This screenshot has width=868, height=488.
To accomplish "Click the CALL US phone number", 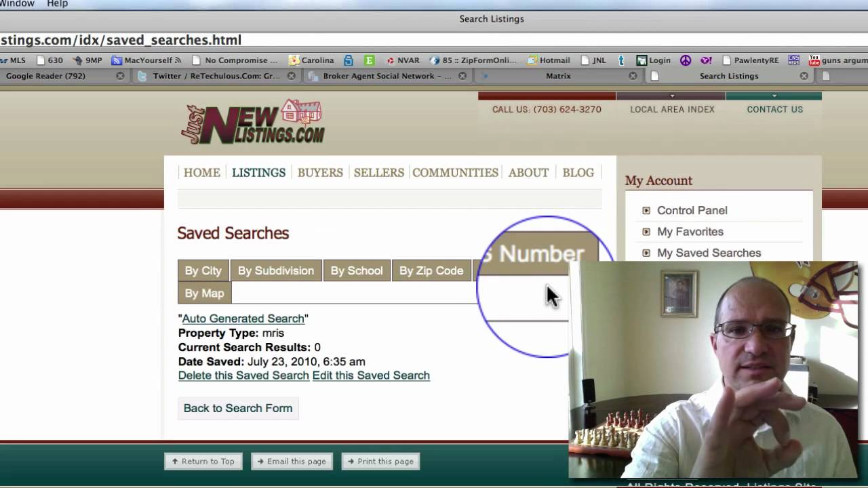I will click(x=547, y=109).
